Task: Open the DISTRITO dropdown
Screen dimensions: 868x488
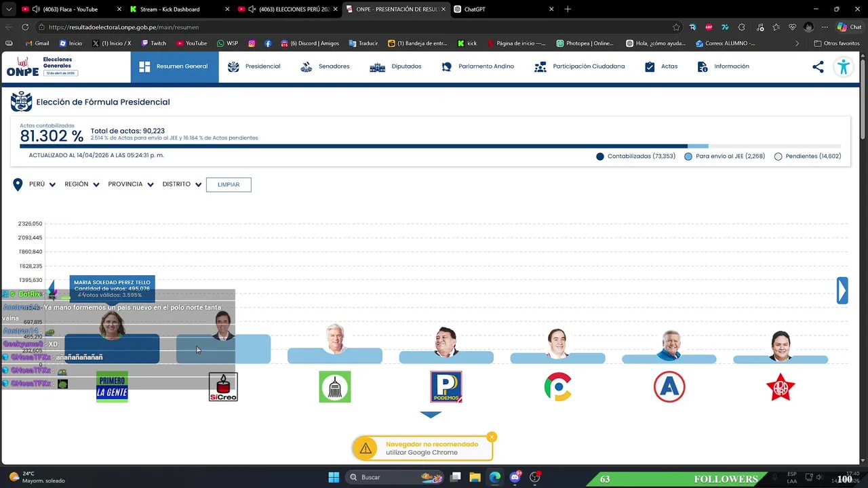Action: [182, 184]
